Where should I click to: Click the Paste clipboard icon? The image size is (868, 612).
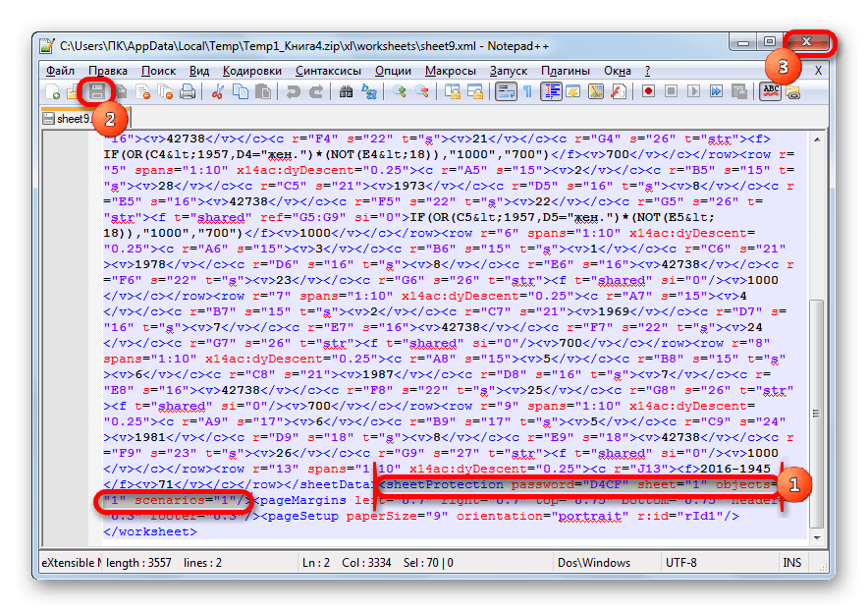[263, 91]
